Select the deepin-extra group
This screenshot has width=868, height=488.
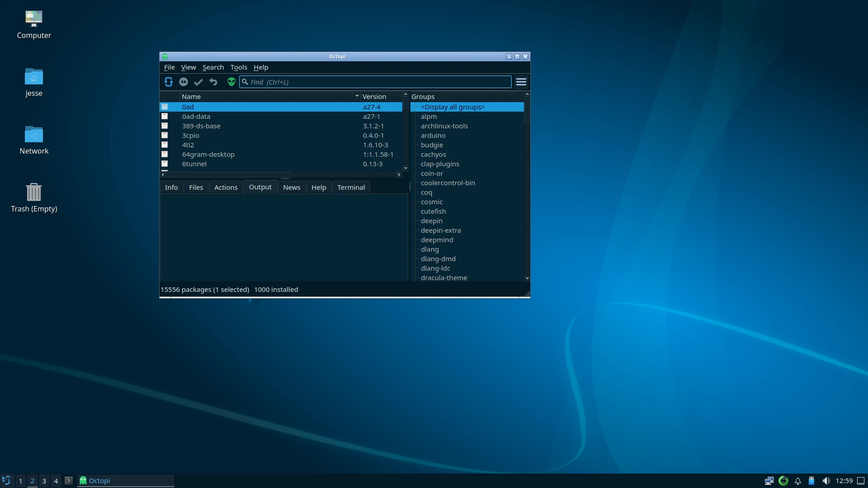pyautogui.click(x=440, y=230)
